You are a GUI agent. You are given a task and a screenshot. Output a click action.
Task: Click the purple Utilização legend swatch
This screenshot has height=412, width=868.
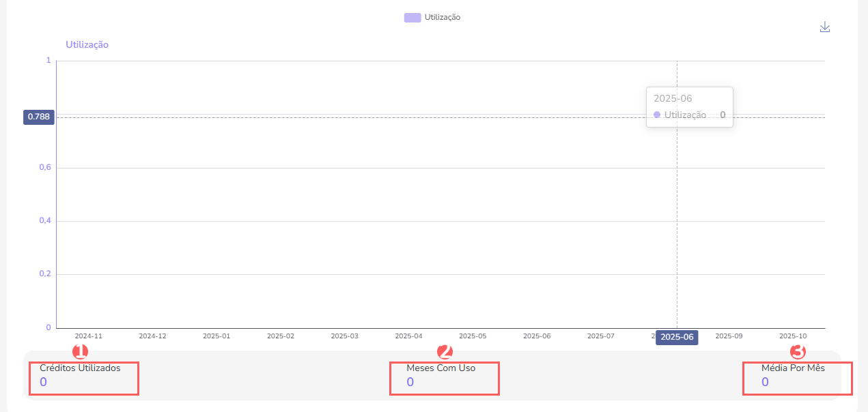click(412, 18)
